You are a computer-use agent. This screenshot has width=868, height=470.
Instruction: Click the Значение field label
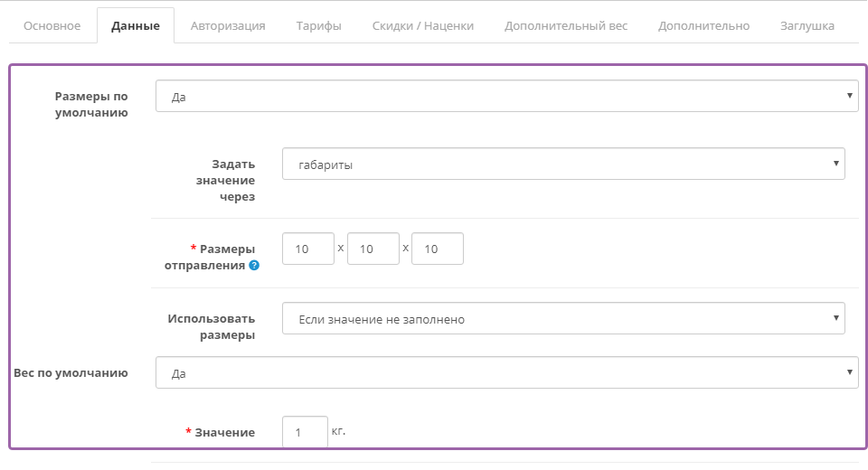pyautogui.click(x=224, y=432)
